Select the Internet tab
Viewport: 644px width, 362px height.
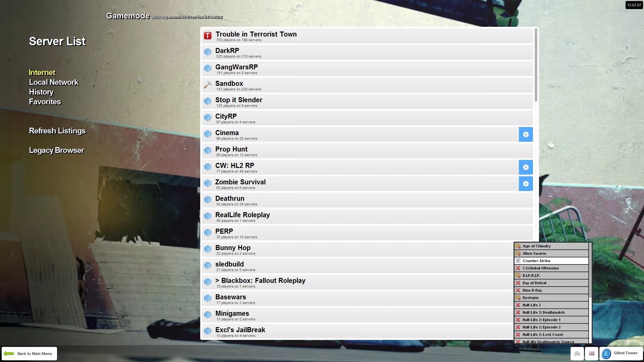pyautogui.click(x=42, y=72)
